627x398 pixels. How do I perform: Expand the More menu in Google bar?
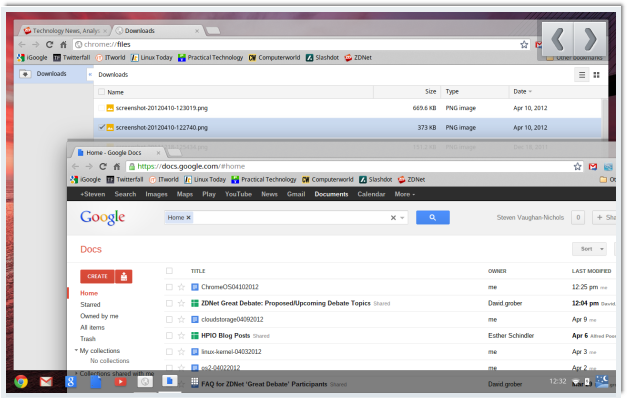[405, 194]
